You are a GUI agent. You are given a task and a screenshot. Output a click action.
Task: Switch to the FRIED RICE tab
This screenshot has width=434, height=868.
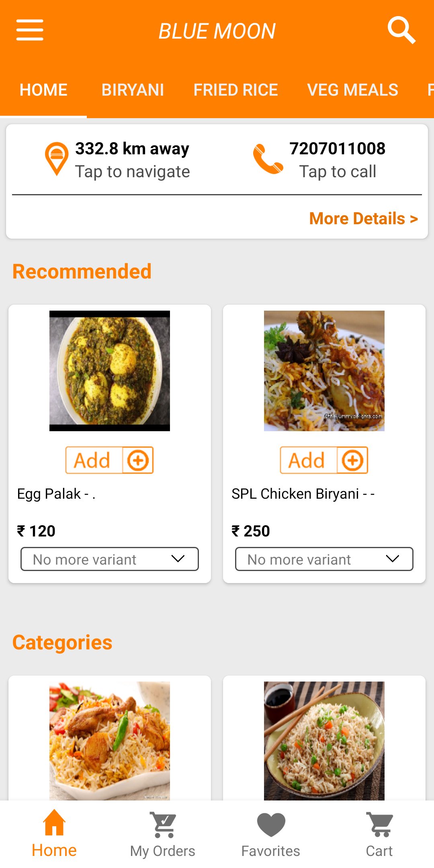pos(235,90)
